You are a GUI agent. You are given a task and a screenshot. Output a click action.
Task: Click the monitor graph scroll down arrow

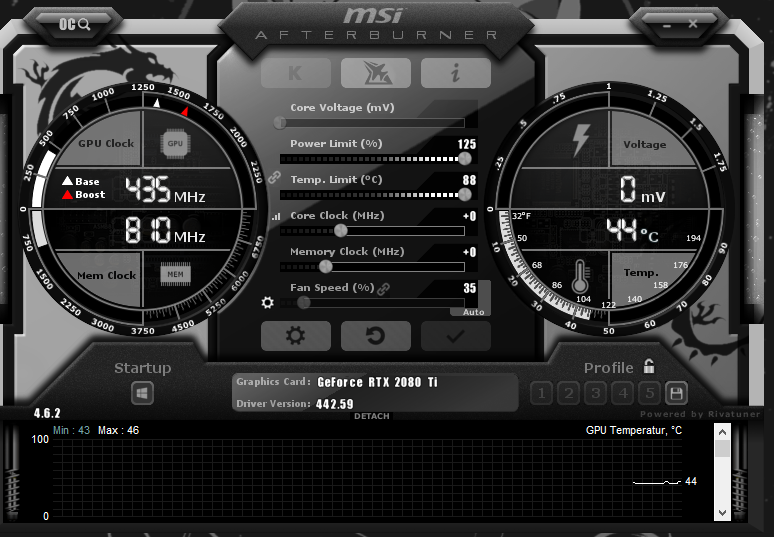click(x=722, y=512)
